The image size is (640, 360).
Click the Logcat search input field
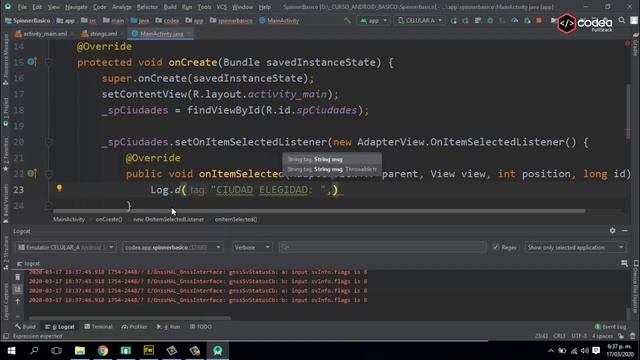[x=382, y=247]
